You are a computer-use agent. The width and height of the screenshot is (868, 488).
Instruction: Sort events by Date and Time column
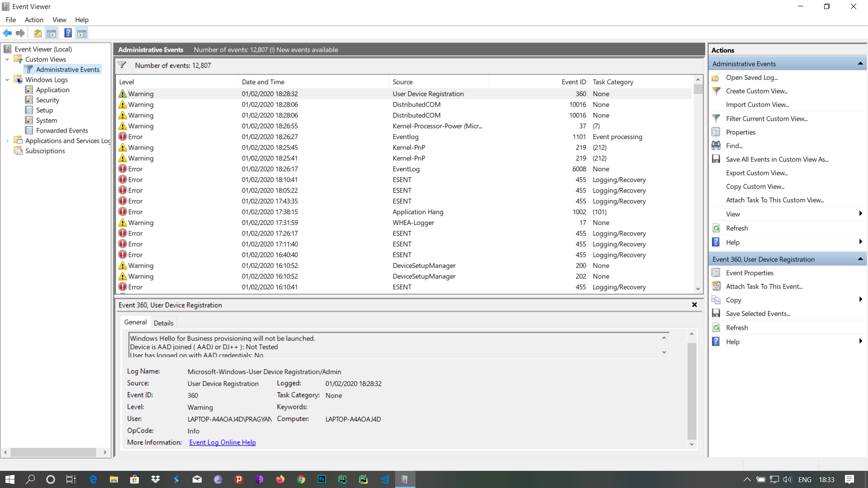pos(313,82)
